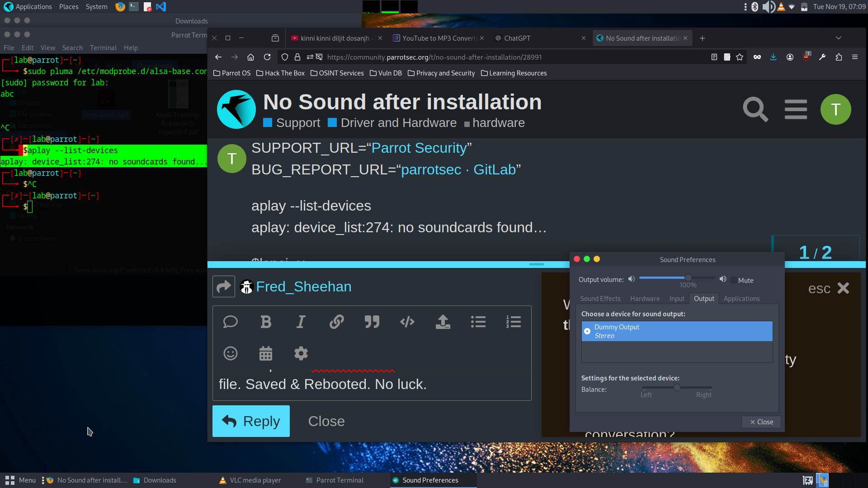Open Hack The Box bookmarks folder

click(280, 73)
